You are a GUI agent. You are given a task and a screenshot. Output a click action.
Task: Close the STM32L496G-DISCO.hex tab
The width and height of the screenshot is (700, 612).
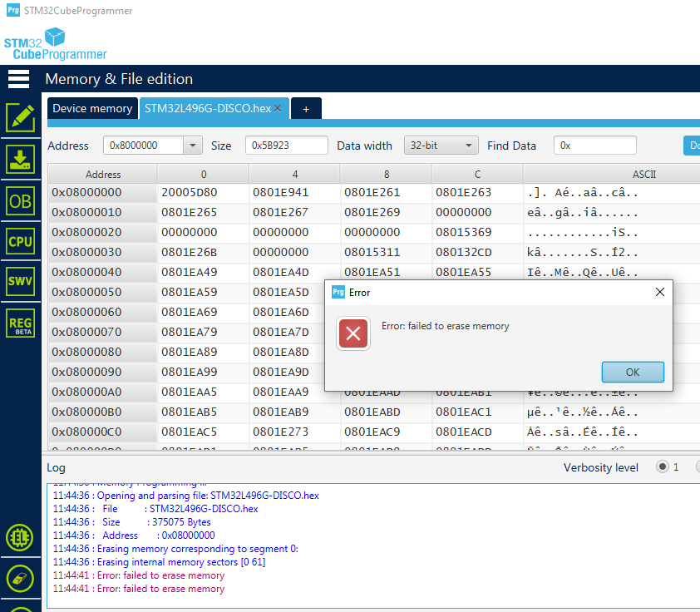(278, 108)
